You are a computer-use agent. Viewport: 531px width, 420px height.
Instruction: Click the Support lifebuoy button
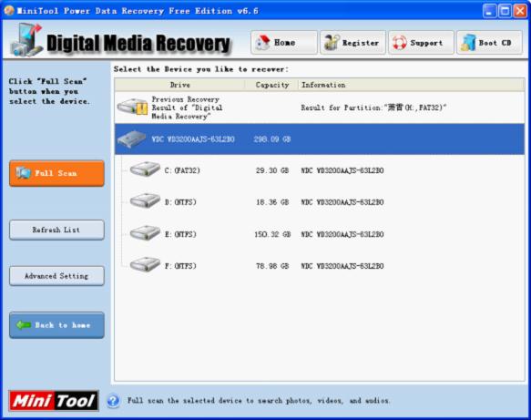[x=421, y=43]
